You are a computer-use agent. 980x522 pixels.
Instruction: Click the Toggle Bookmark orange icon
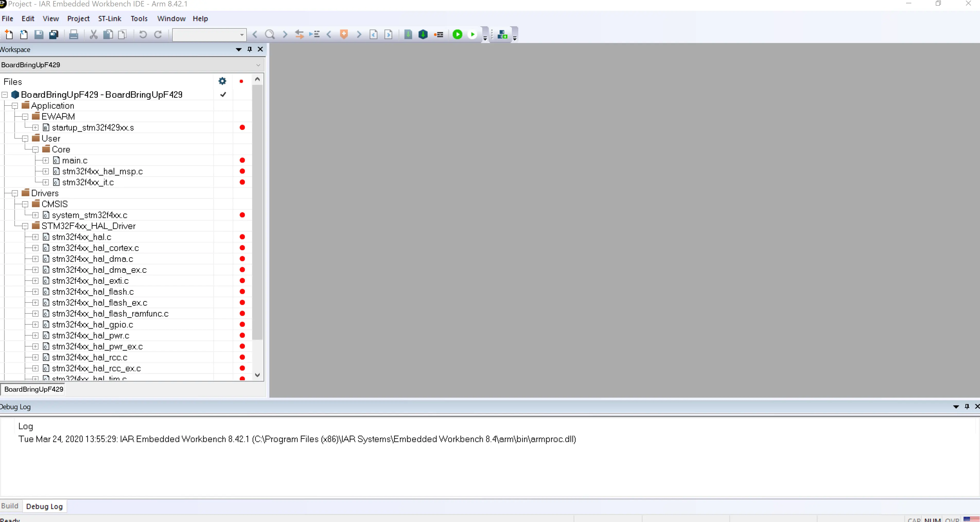344,35
